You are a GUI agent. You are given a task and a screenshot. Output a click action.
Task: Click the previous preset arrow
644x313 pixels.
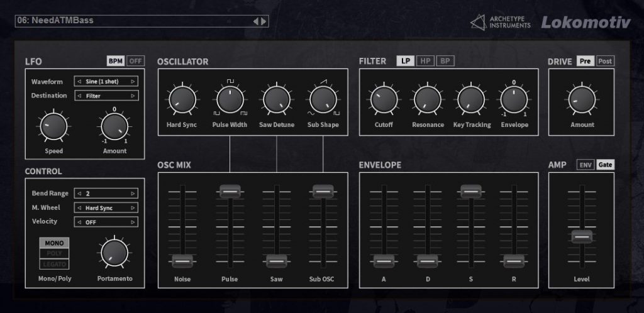(255, 21)
